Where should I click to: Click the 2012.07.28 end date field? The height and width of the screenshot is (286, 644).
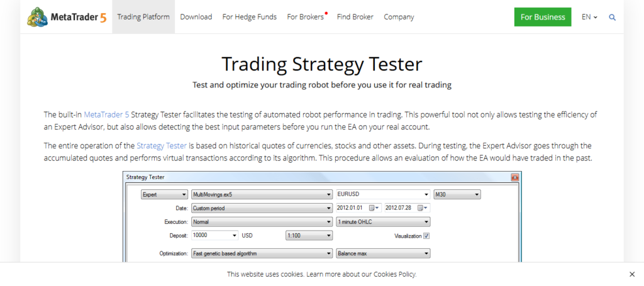407,208
